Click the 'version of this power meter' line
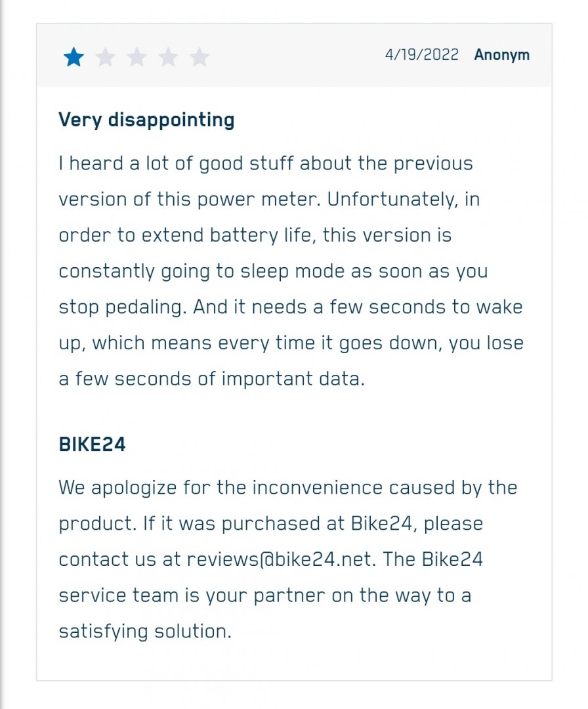Image resolution: width=588 pixels, height=709 pixels. pos(269,200)
